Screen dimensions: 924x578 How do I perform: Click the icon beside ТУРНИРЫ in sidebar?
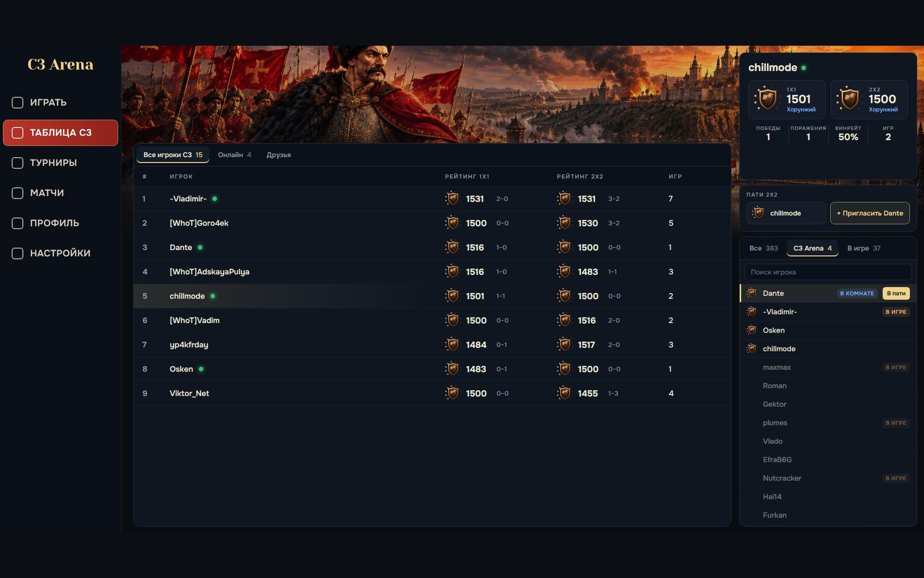click(x=18, y=163)
